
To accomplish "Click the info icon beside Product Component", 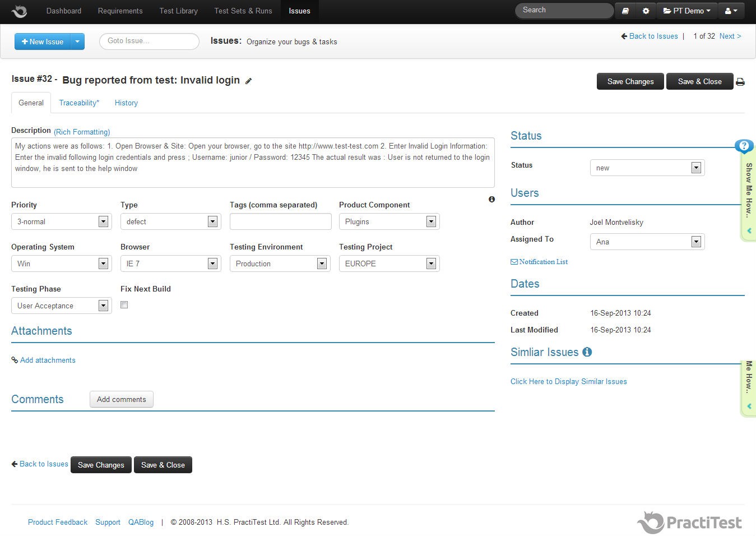I will [x=491, y=199].
